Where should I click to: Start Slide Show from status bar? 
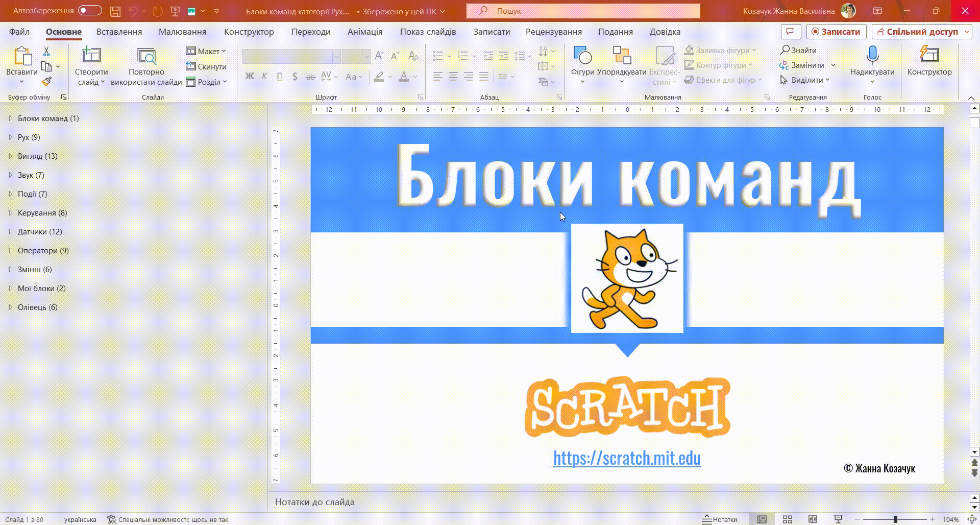[838, 519]
